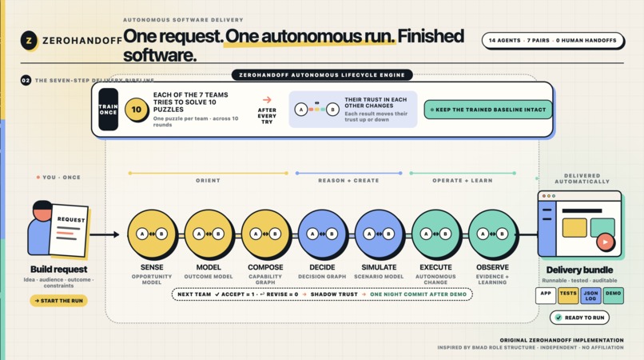
Task: Click the Train Once black label
Action: (x=109, y=110)
